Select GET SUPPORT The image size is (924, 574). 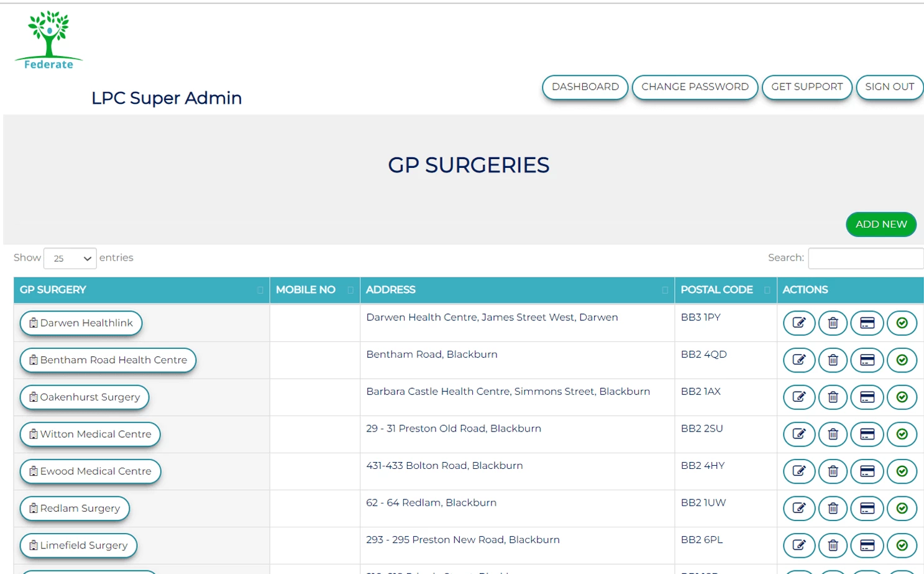coord(806,87)
